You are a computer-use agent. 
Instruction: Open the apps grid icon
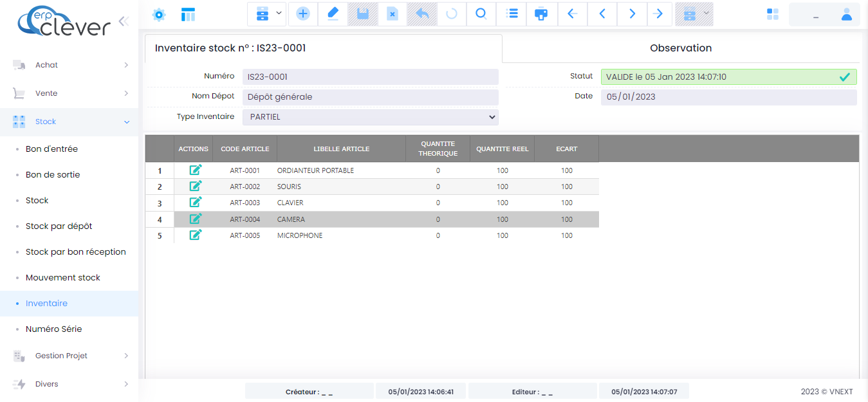(773, 14)
